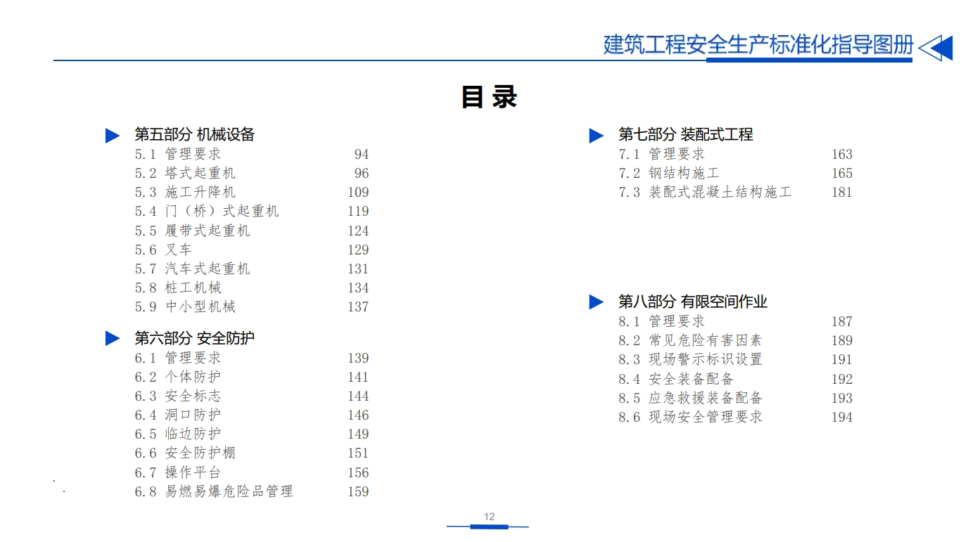Open entry 5.4 门（桥）式起重机

pos(207,211)
